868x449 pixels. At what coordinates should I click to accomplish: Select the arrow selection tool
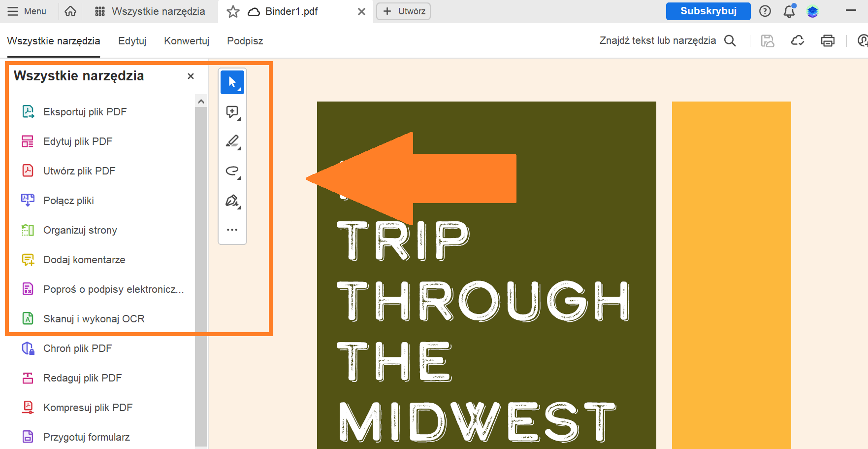(232, 82)
